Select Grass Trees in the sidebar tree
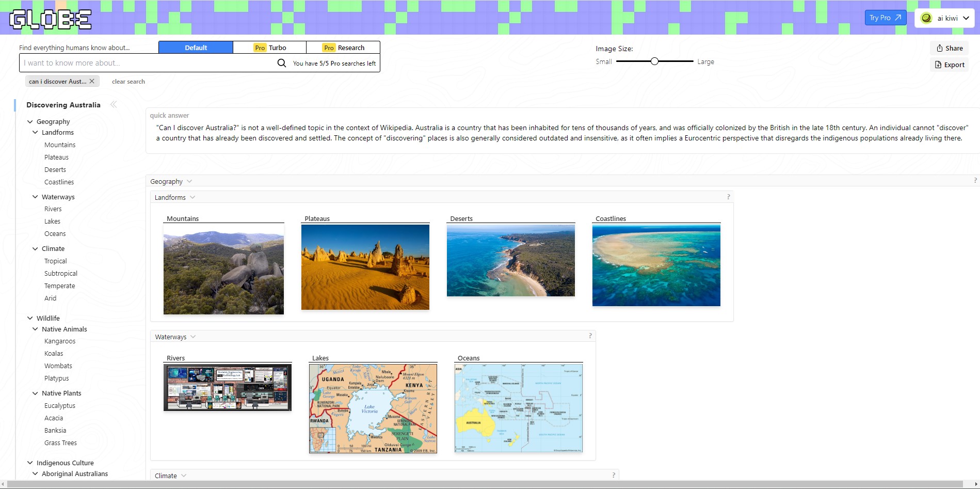 [60, 443]
